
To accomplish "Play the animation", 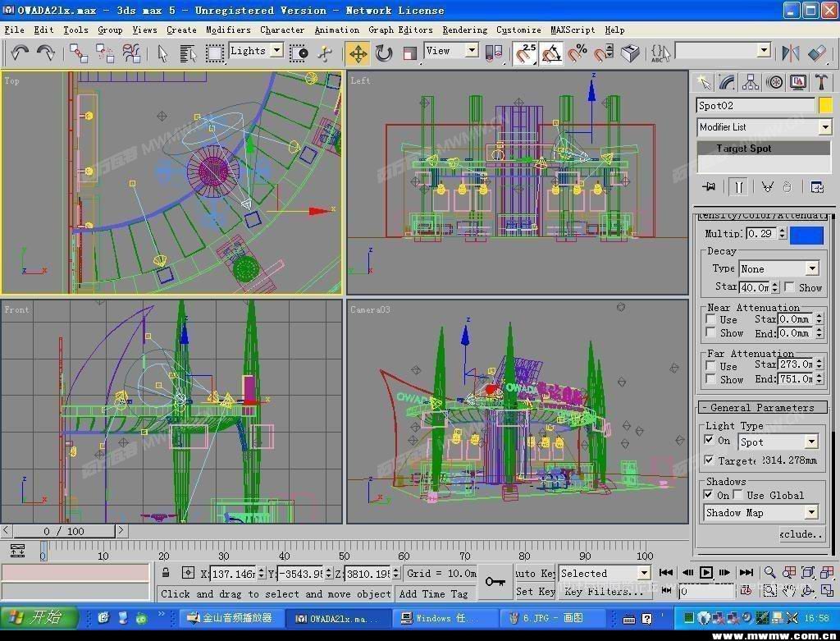I will pos(706,572).
